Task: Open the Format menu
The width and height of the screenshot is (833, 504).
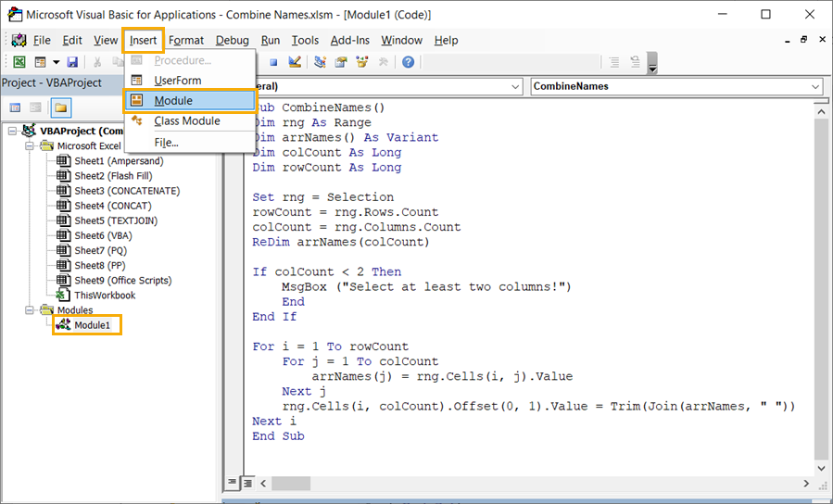Action: tap(186, 41)
